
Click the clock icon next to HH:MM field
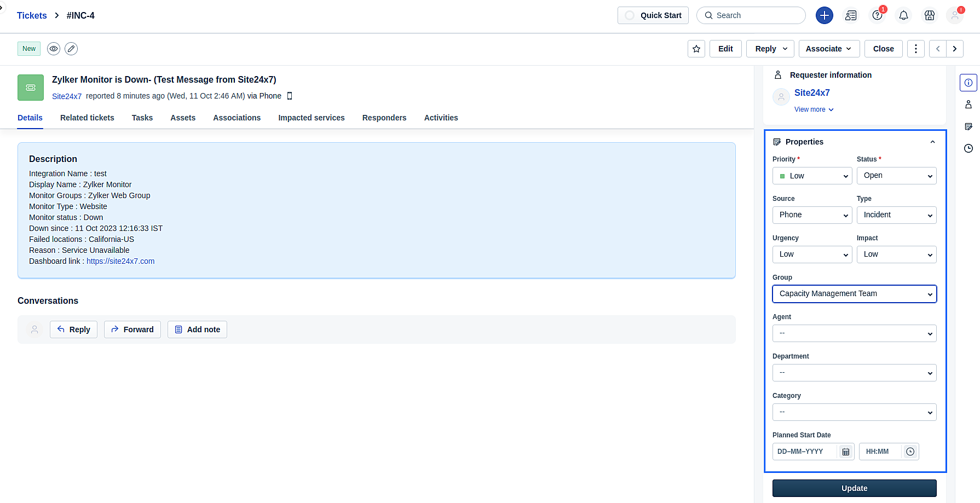tap(910, 452)
